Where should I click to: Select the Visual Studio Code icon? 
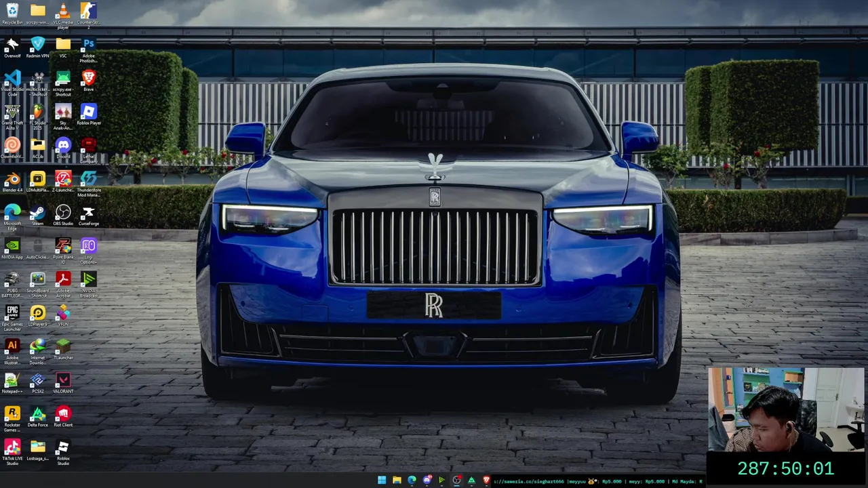12,82
